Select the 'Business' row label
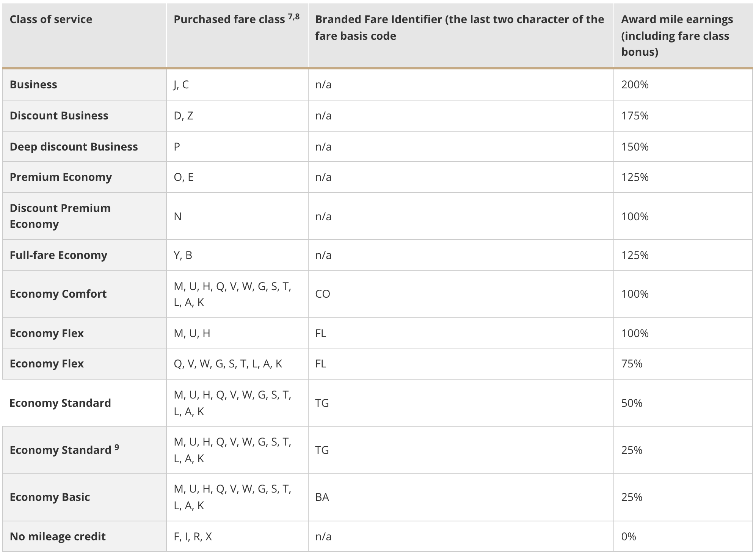The height and width of the screenshot is (554, 756). click(x=33, y=85)
